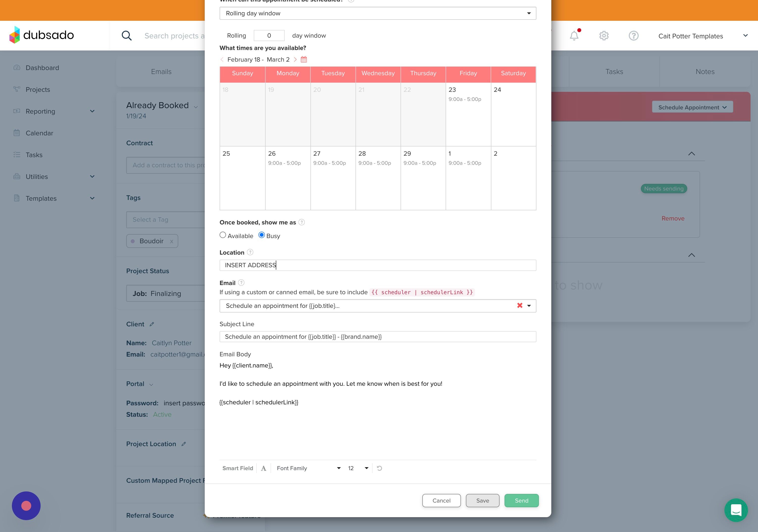
Task: Open the Rolling day window dropdown
Action: pyautogui.click(x=377, y=13)
